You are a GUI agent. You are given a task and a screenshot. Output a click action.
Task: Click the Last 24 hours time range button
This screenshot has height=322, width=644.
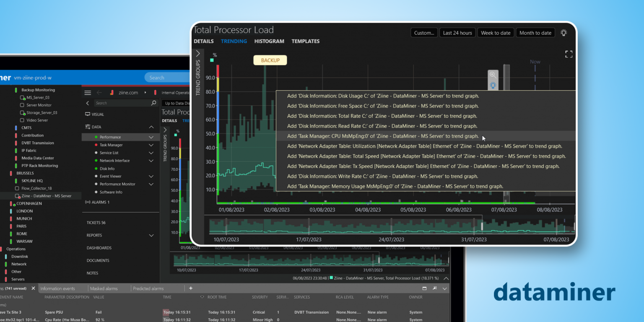(457, 32)
